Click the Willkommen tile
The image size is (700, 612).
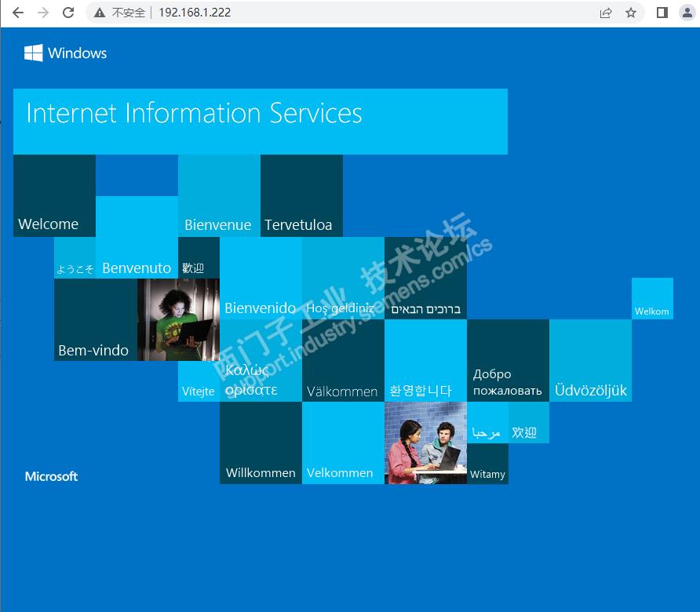click(261, 443)
